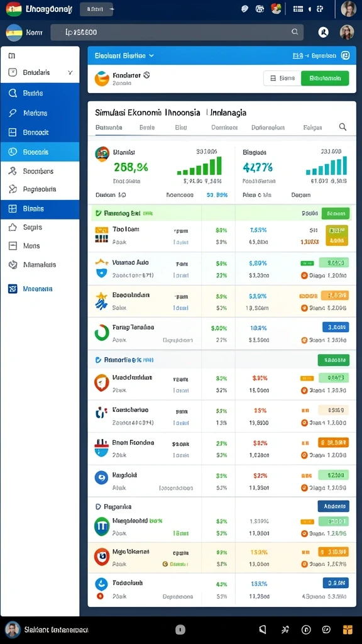Select the highlighted Bcecaris sidebar item
This screenshot has height=644, width=362.
40,152
